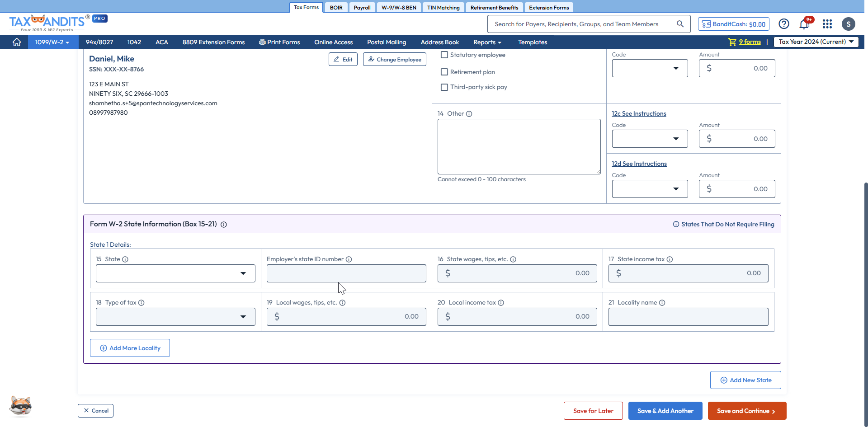Screen dimensions: 868x427
Task: Show info icon for Box 15 State
Action: [x=125, y=259]
